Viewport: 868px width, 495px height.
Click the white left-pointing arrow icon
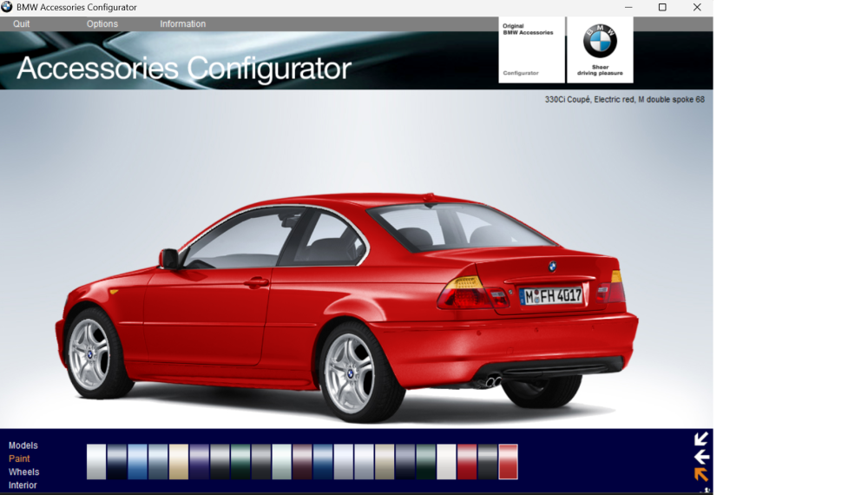(701, 457)
